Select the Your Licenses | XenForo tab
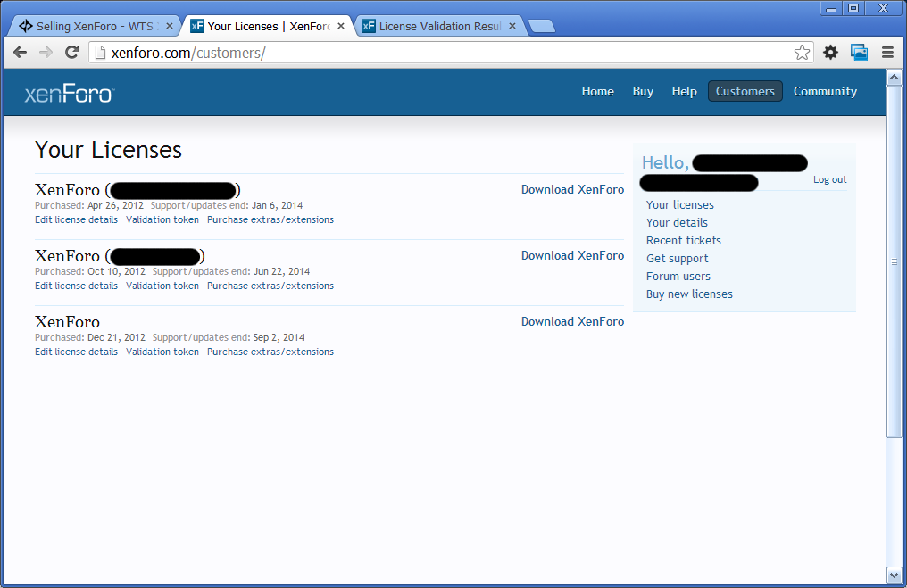The height and width of the screenshot is (588, 907). pos(269,26)
